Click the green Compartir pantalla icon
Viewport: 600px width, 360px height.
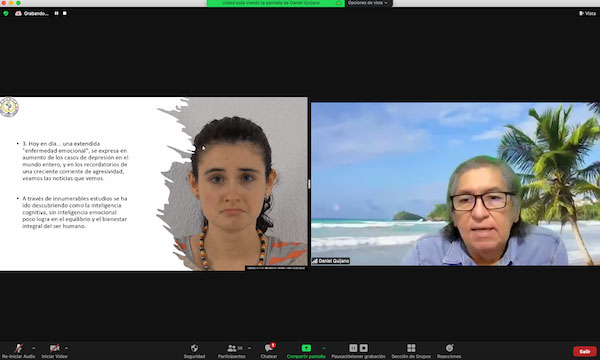click(306, 348)
